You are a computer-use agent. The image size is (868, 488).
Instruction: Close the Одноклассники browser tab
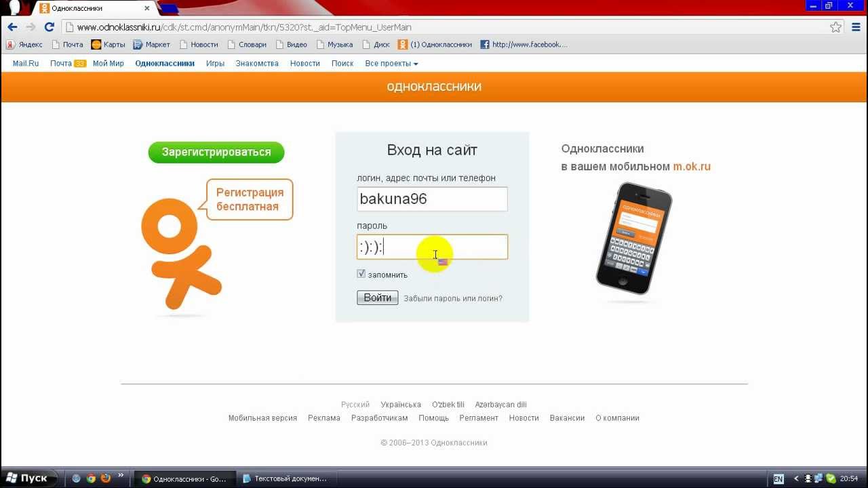click(x=146, y=8)
